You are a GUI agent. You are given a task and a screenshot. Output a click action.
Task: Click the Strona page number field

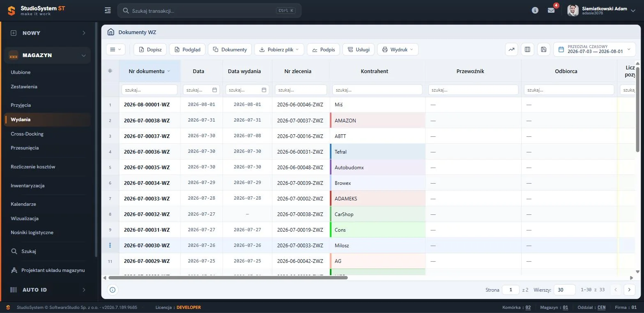[x=511, y=290]
